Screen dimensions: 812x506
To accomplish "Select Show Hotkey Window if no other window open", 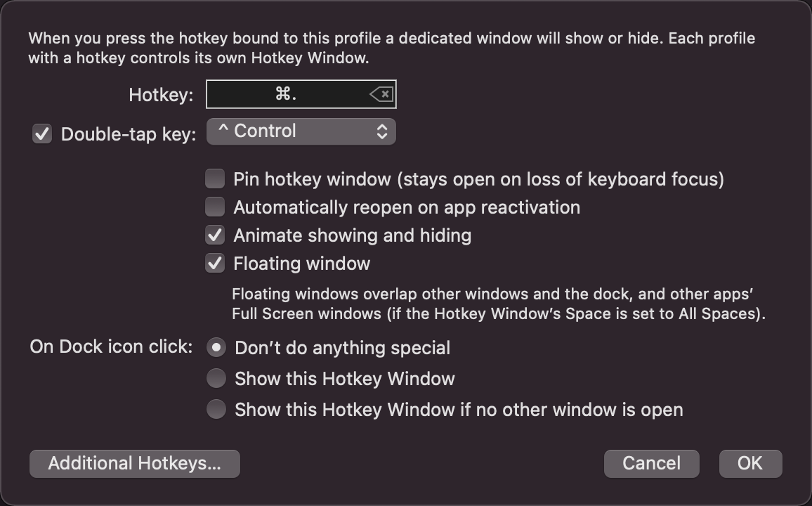I will pyautogui.click(x=216, y=409).
